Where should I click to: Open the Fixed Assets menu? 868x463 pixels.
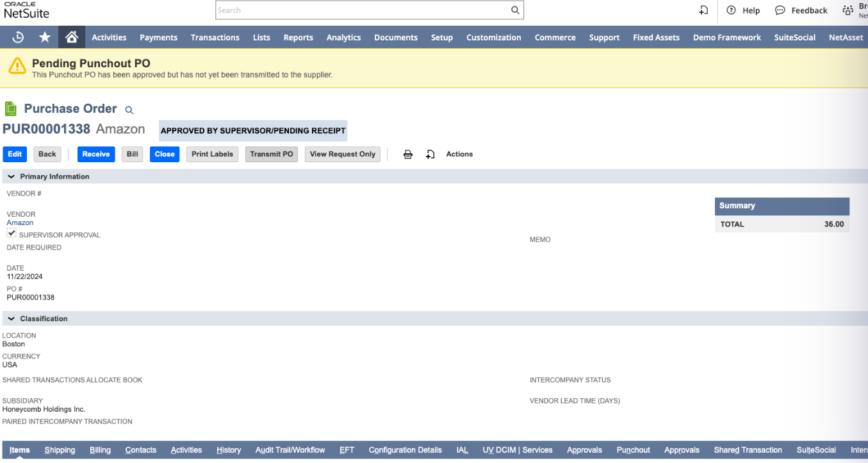tap(657, 37)
